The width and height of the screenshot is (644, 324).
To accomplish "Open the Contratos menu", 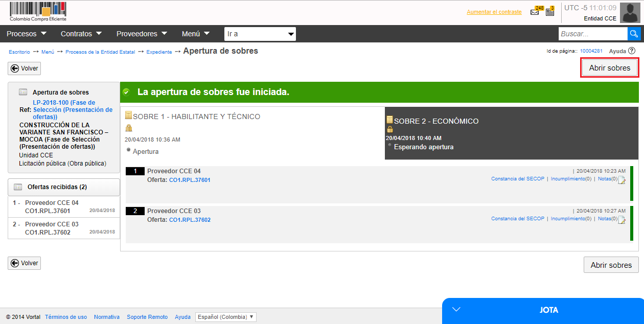I will [81, 34].
